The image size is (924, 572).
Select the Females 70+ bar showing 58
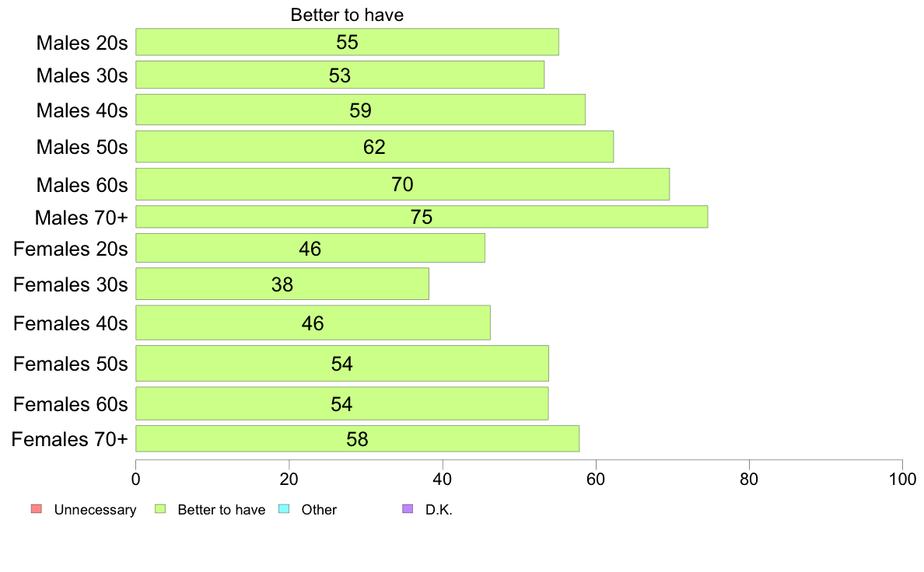click(x=357, y=439)
